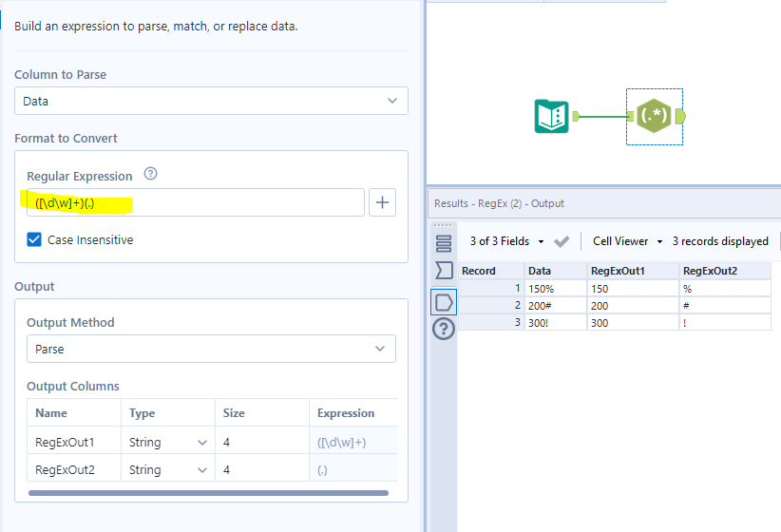
Task: Open the 3 of 3 Fields menu
Action: pos(506,241)
